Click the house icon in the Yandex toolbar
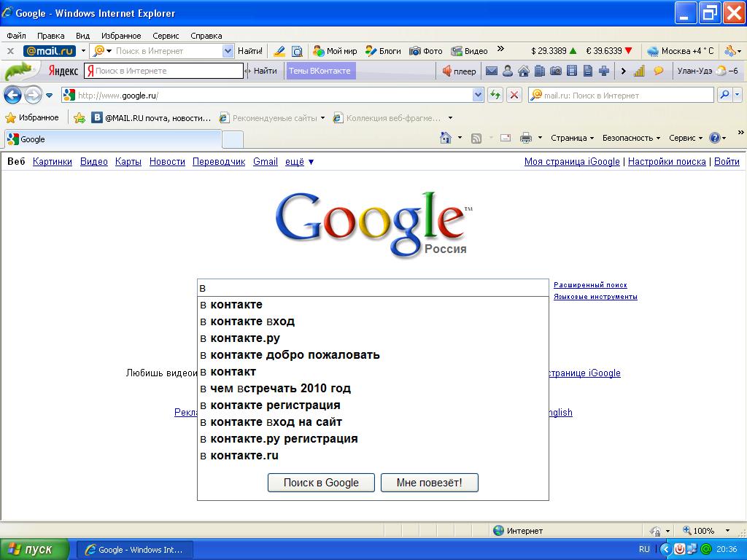This screenshot has height=560, width=747. pos(524,71)
